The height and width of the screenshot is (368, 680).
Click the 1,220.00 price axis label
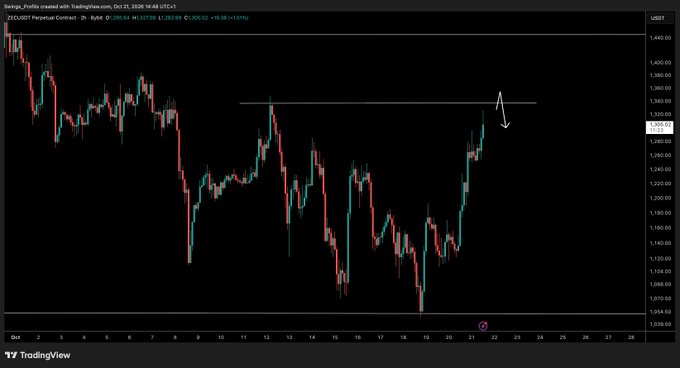[660, 183]
